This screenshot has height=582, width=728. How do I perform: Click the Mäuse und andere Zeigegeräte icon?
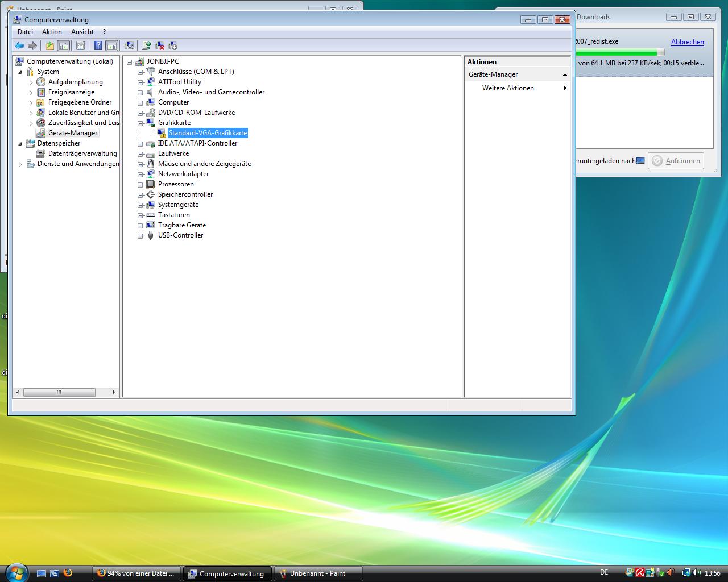click(x=151, y=164)
